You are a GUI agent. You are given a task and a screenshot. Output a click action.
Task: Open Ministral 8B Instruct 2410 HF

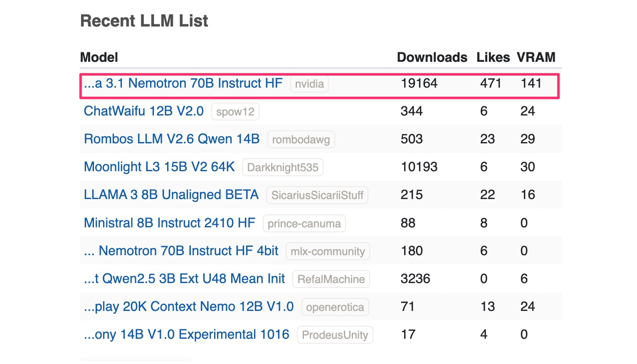tap(170, 223)
